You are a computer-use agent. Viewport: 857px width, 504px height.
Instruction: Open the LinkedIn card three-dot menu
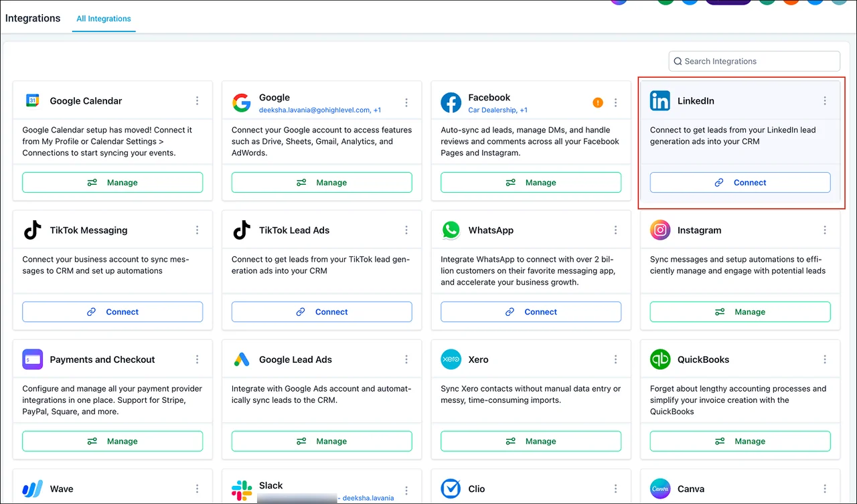click(825, 101)
